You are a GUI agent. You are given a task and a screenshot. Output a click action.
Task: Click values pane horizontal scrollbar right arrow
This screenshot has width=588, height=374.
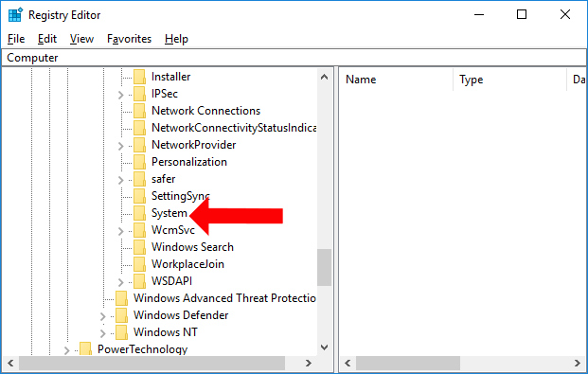coord(578,364)
